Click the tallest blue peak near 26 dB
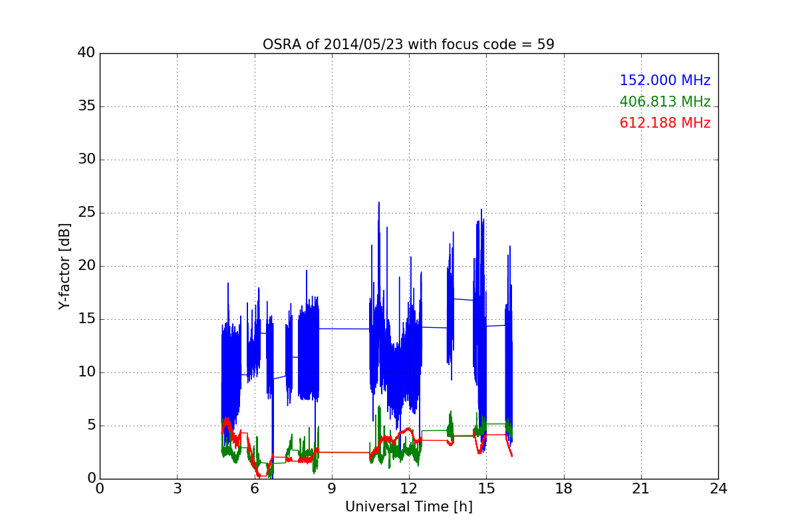Screen dimensions: 798x532 coord(379,203)
